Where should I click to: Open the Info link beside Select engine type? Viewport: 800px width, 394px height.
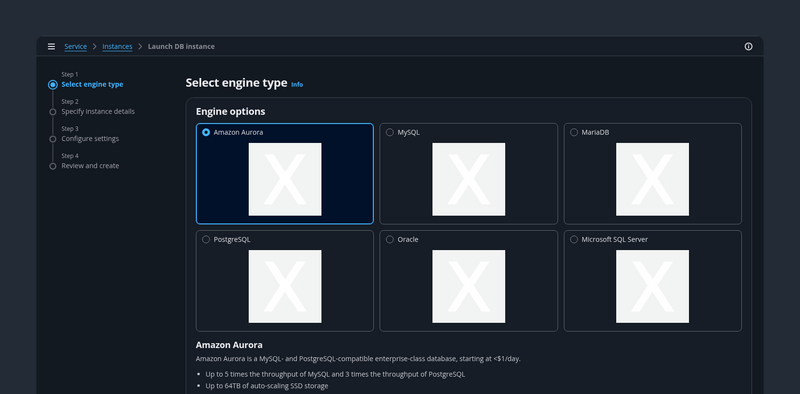coord(297,85)
